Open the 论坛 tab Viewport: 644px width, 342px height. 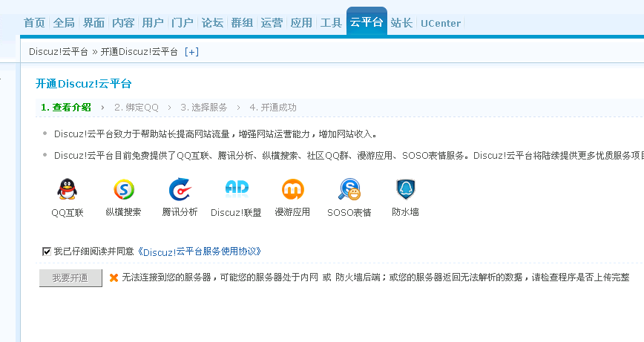tap(212, 23)
